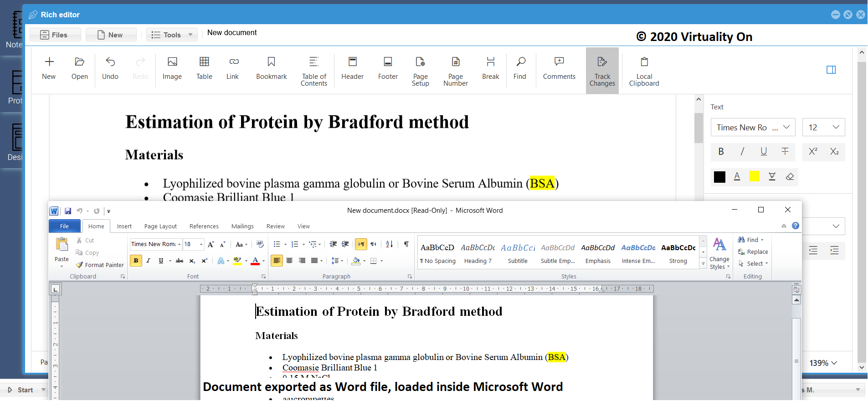
Task: Toggle Track Changes in Rich editor
Action: (x=602, y=71)
